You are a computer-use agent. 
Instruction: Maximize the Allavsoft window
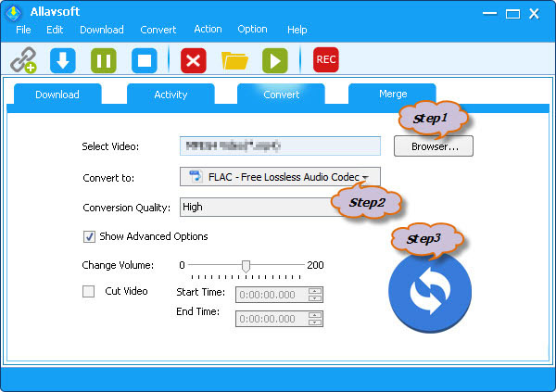coord(512,14)
